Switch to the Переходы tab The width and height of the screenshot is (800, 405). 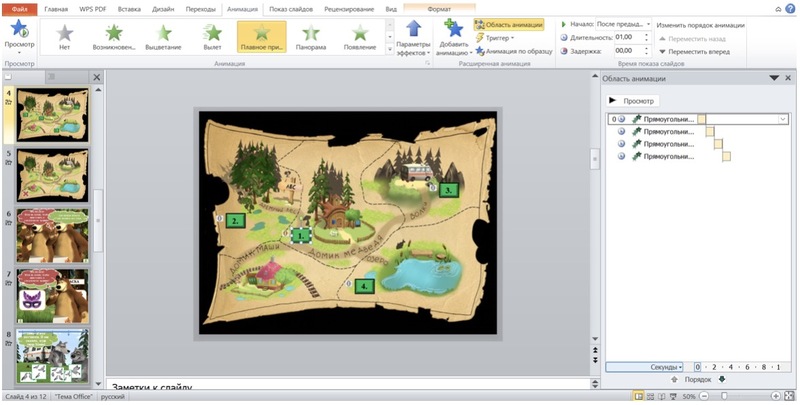[201, 9]
